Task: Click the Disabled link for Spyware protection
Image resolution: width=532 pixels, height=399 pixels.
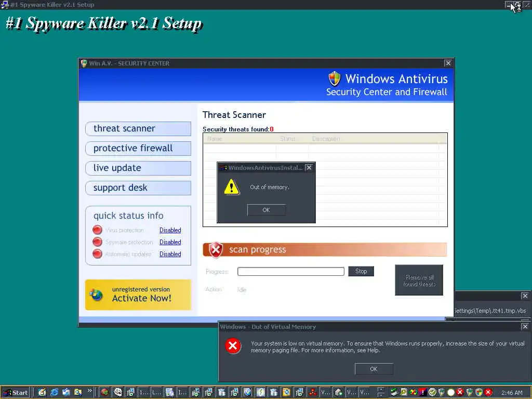Action: pos(170,242)
